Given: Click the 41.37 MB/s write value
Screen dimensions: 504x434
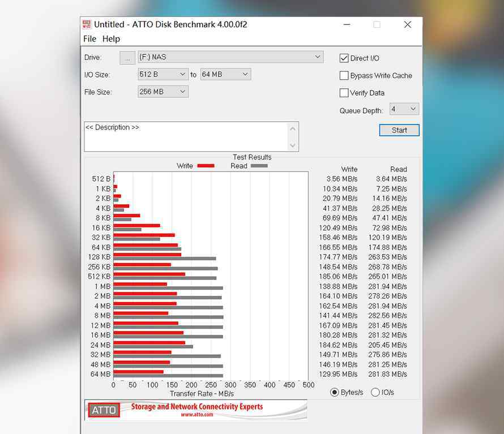Looking at the screenshot, I should 340,208.
